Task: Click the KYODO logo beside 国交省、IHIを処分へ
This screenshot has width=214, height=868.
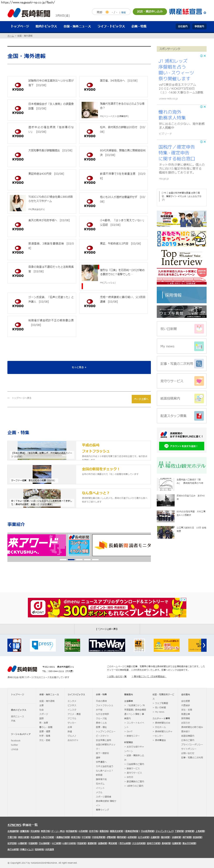Action: (90, 87)
